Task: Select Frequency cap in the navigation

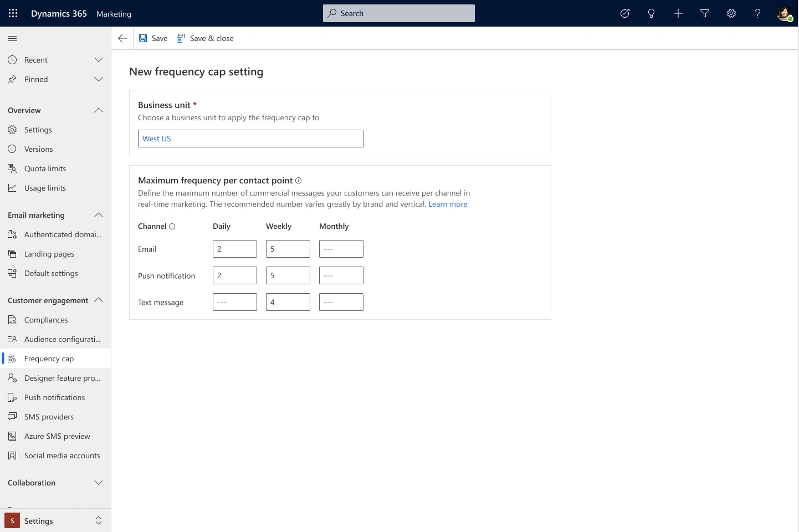Action: tap(49, 359)
